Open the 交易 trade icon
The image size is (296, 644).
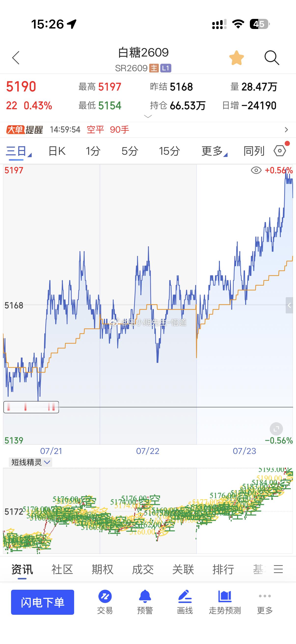[x=105, y=602]
